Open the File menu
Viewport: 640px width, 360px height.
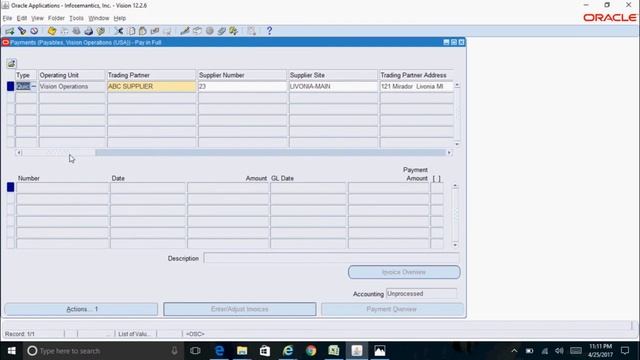tap(7, 18)
